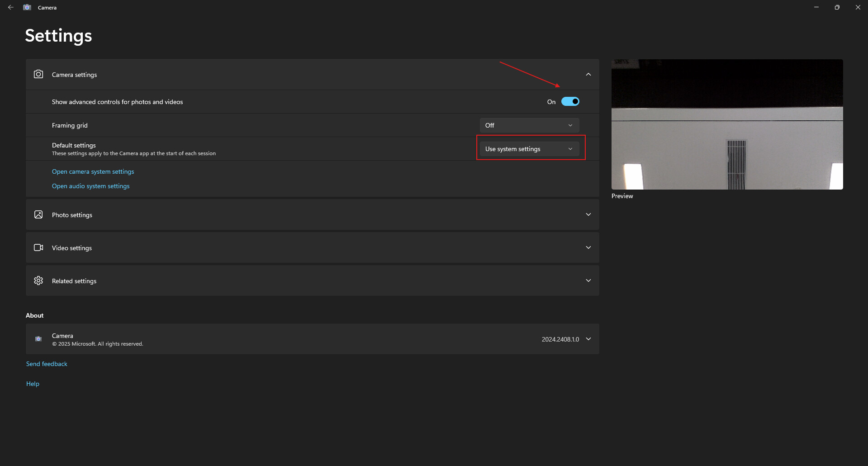Expand the Photo settings section
Screen dimensions: 868x466
tap(588, 214)
